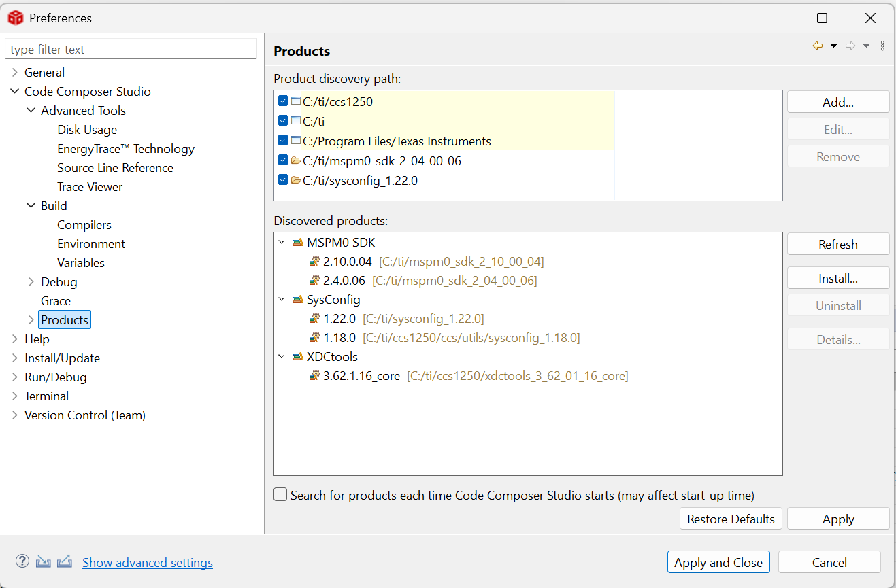Open Version Control (Team) preferences
Screen dimensions: 896x588
85,415
